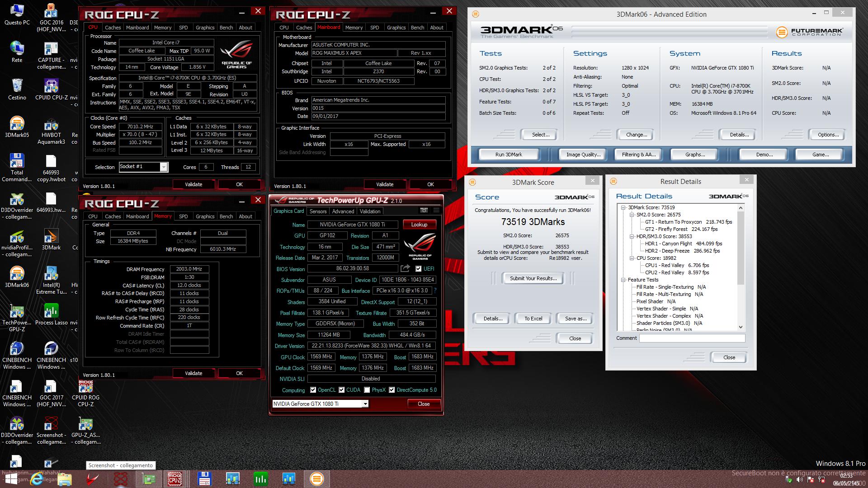The image size is (868, 488).
Task: Click the Bus Interface question mark in GPU-Z
Action: (435, 291)
